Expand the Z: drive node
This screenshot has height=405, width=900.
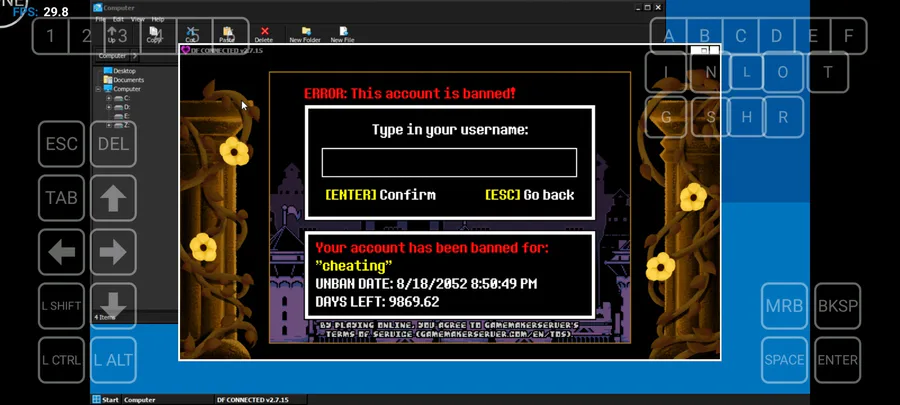108,124
